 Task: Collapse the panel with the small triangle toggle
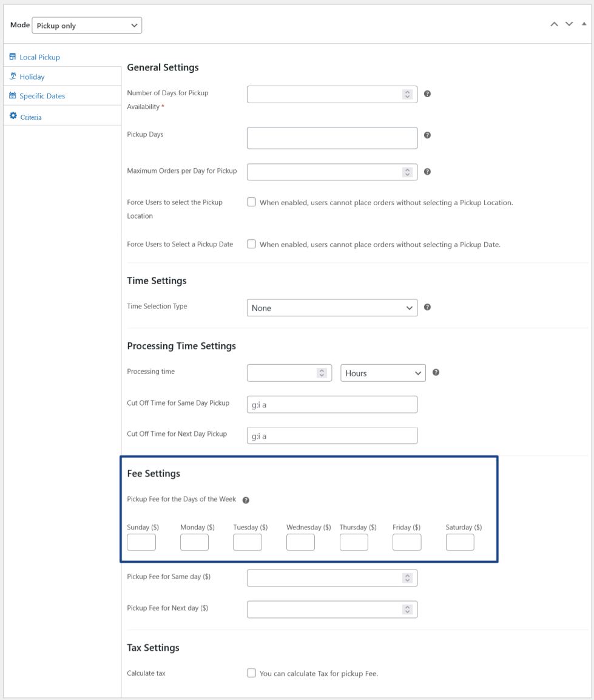(584, 24)
